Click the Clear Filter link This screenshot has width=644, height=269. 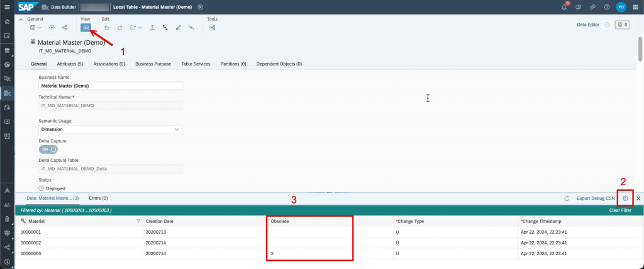pyautogui.click(x=620, y=210)
